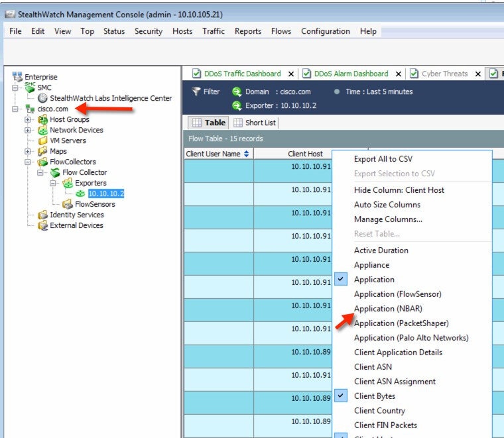Click the Exporter filter arrow icon
This screenshot has height=438, width=504.
(237, 105)
